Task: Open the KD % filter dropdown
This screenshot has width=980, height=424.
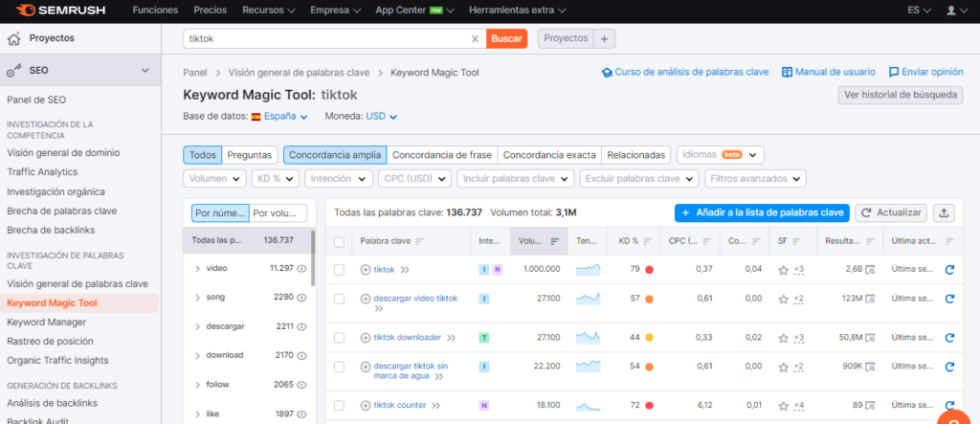Action: [x=275, y=179]
